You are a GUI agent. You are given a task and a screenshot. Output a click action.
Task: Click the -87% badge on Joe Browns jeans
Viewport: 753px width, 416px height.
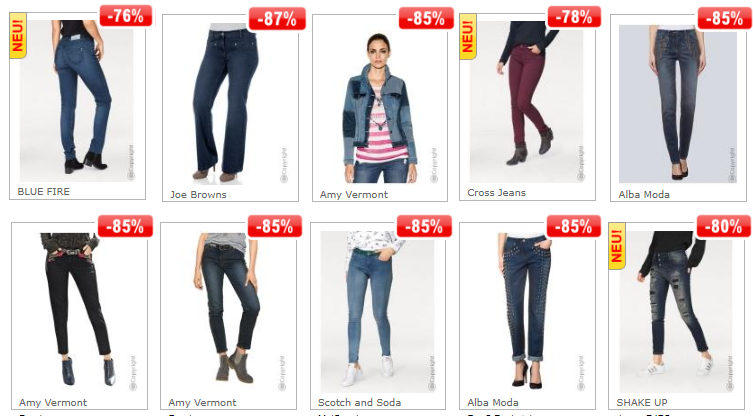277,19
